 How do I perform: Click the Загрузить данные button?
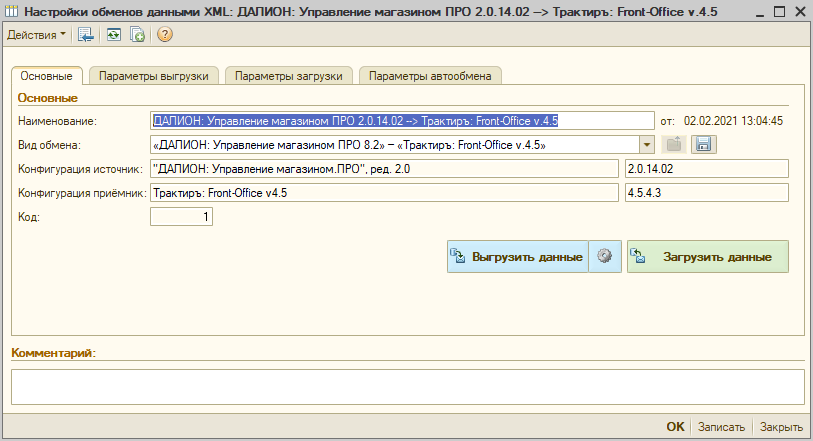708,257
